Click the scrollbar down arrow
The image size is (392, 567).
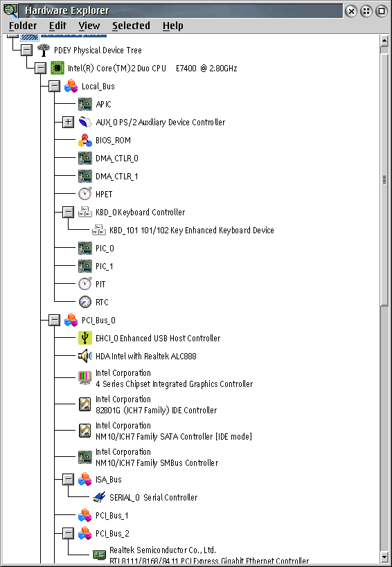pyautogui.click(x=384, y=557)
